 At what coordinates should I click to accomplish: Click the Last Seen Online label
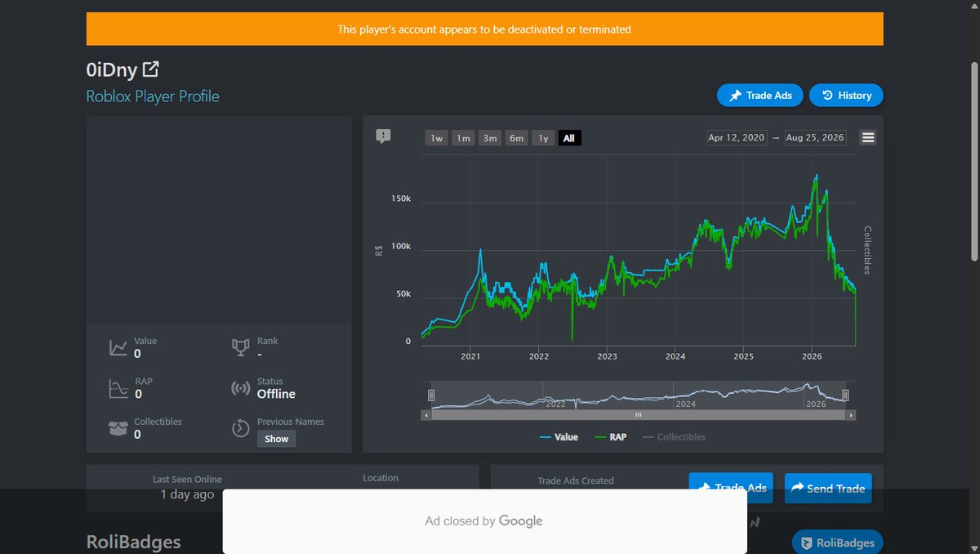coord(187,480)
